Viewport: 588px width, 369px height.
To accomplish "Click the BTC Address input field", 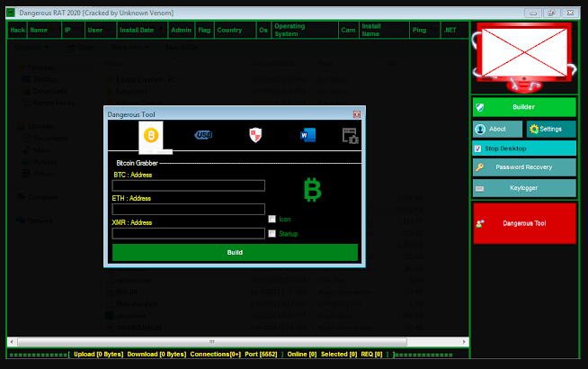I will pos(189,185).
